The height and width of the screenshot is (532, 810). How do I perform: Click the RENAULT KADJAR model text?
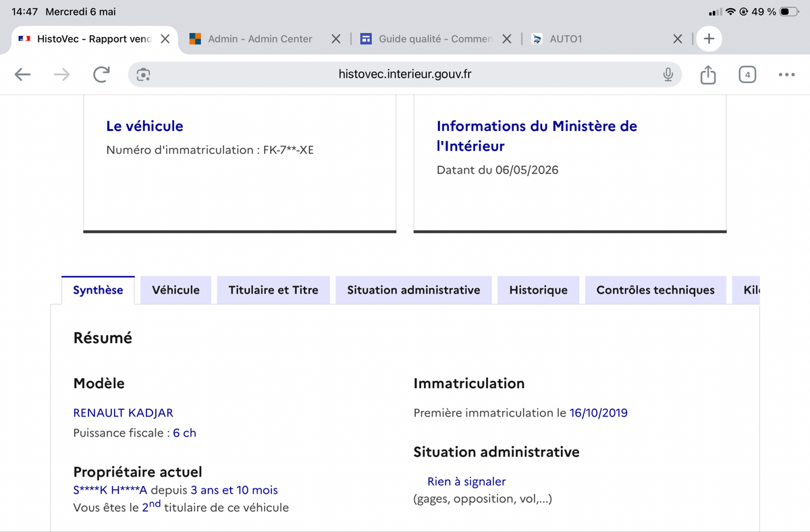click(124, 413)
